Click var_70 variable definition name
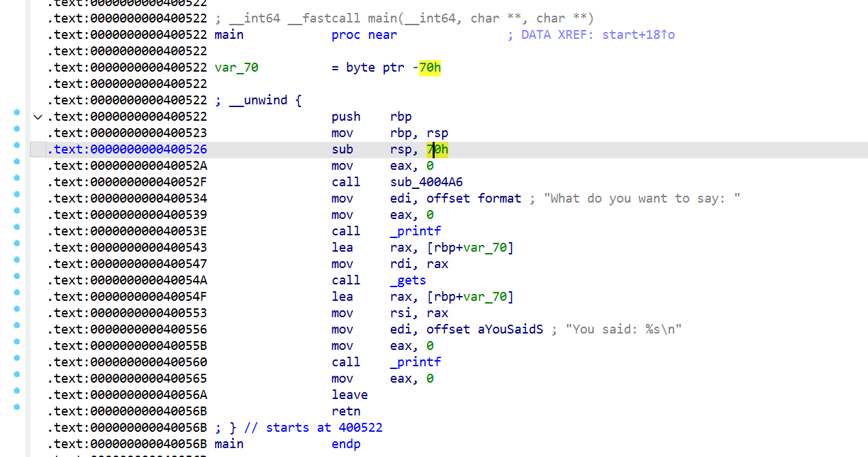 click(236, 68)
